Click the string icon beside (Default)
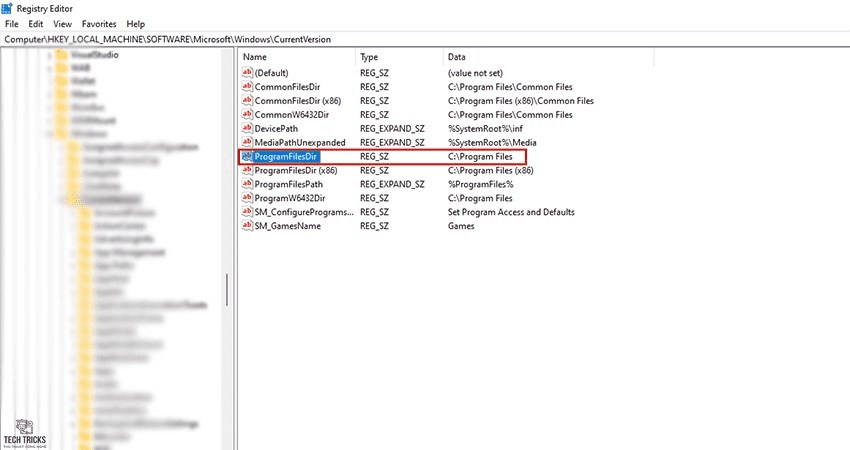This screenshot has width=850, height=450. click(247, 72)
